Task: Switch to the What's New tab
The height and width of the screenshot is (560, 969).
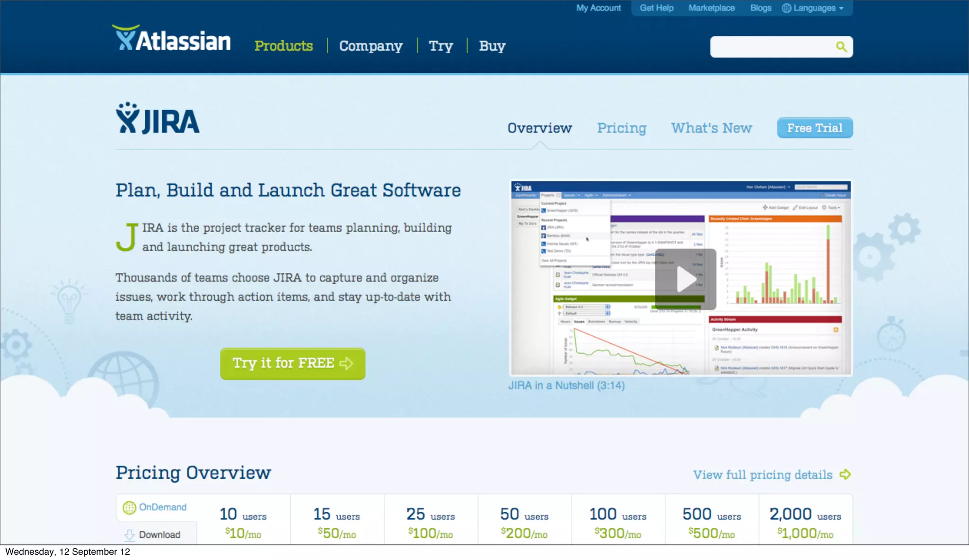Action: pyautogui.click(x=711, y=128)
